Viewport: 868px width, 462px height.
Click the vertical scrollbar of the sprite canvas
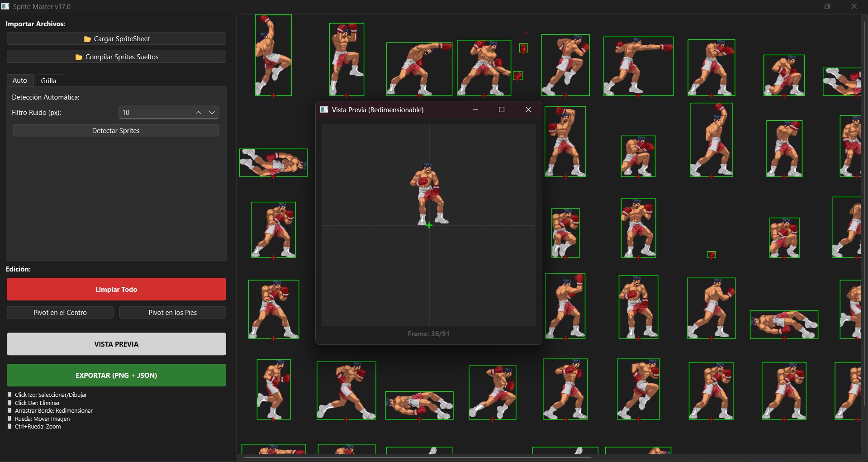[x=864, y=213]
